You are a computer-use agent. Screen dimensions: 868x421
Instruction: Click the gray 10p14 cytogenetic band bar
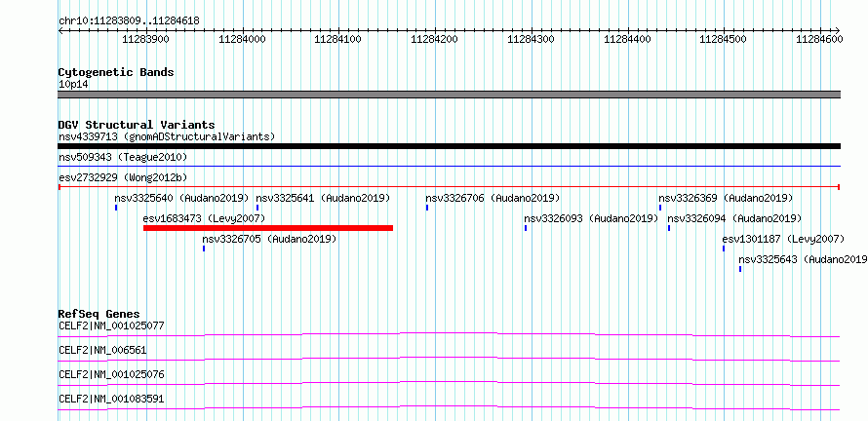tap(449, 95)
